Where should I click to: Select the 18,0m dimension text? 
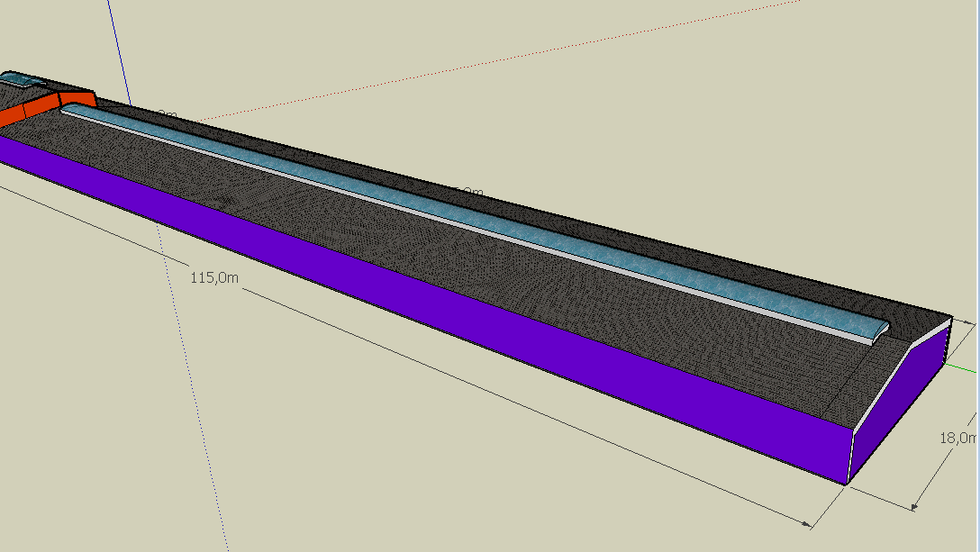(957, 438)
